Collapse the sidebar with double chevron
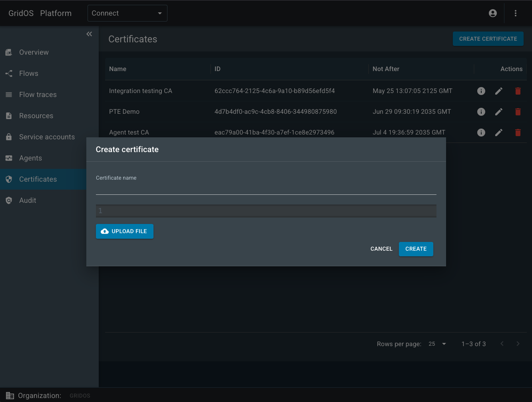The height and width of the screenshot is (402, 532). pyautogui.click(x=89, y=34)
